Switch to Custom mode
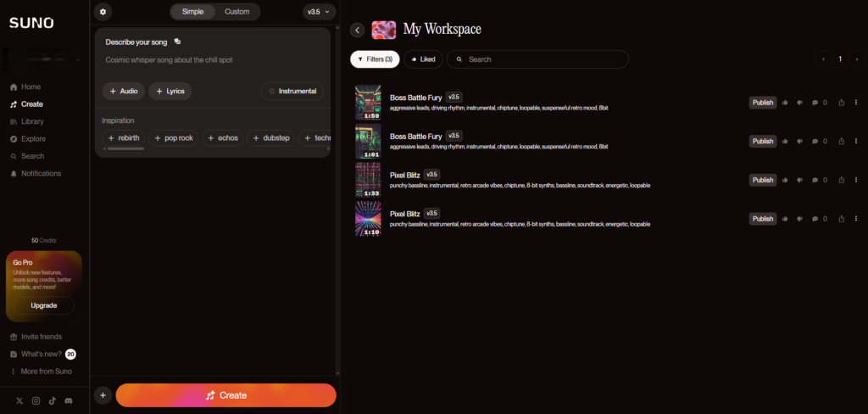This screenshot has width=868, height=414. 237,12
